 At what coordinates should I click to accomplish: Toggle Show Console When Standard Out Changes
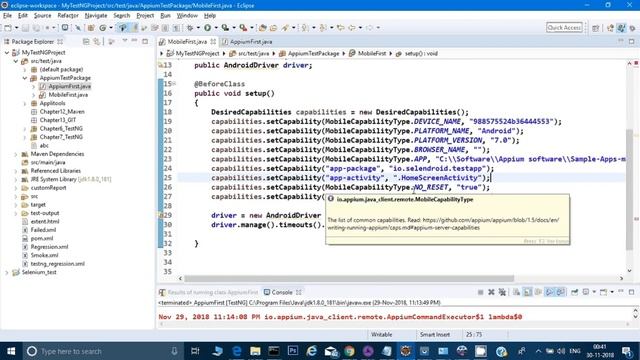(x=549, y=292)
